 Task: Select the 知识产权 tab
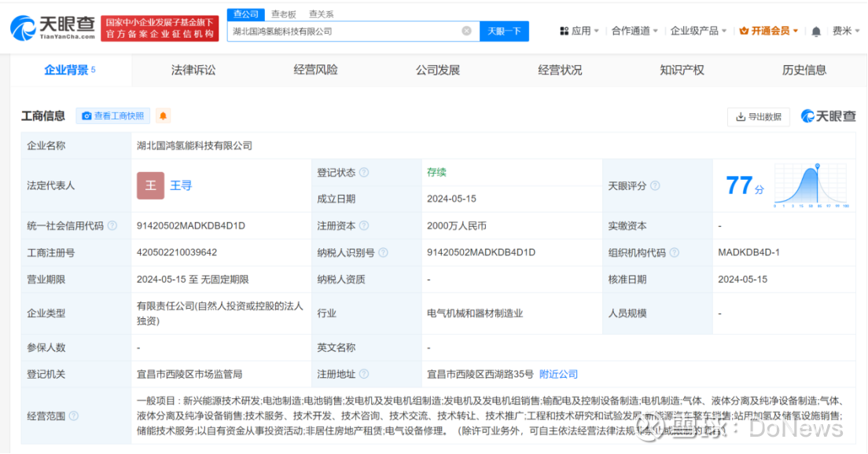click(x=682, y=70)
